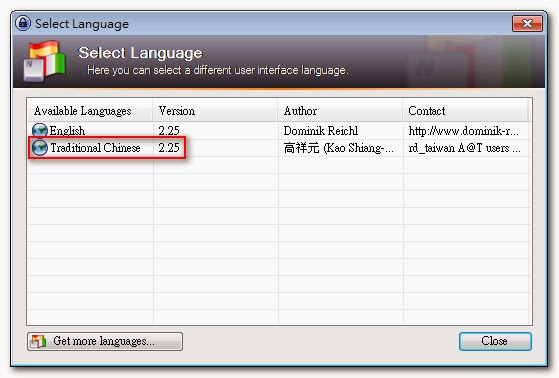This screenshot has width=559, height=378.
Task: Click the rd_taiwan A@T users contact cell
Action: (x=465, y=148)
